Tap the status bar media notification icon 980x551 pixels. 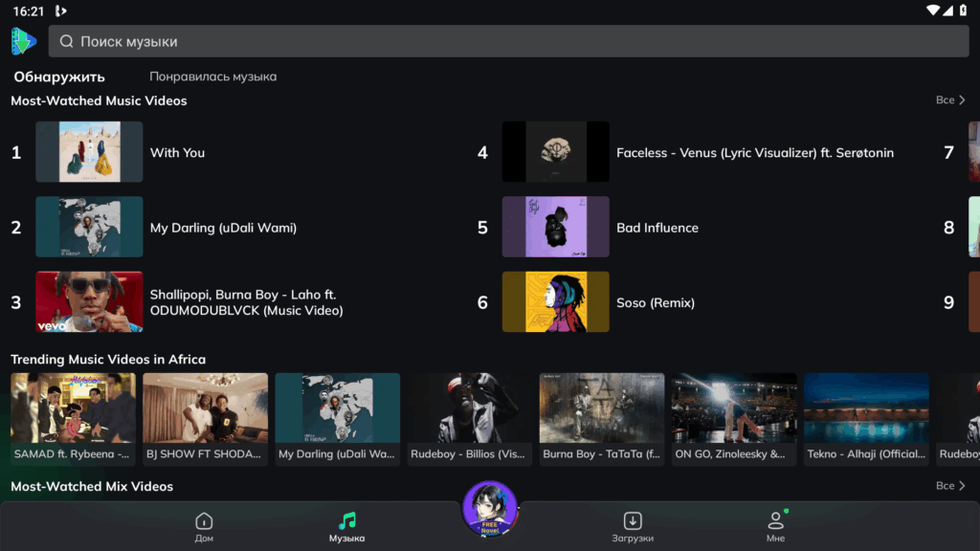(60, 11)
